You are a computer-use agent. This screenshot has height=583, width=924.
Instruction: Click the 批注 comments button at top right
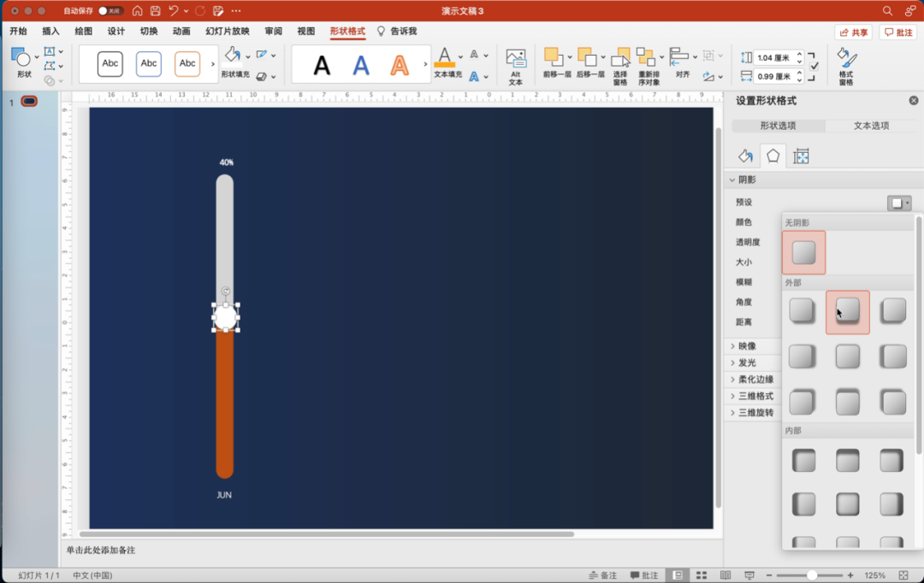tap(898, 32)
